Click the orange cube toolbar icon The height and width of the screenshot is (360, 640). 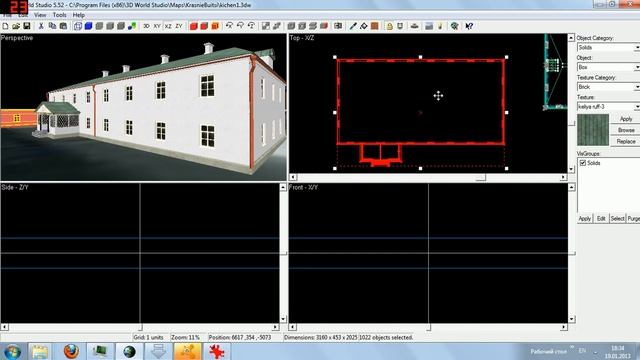point(215,26)
